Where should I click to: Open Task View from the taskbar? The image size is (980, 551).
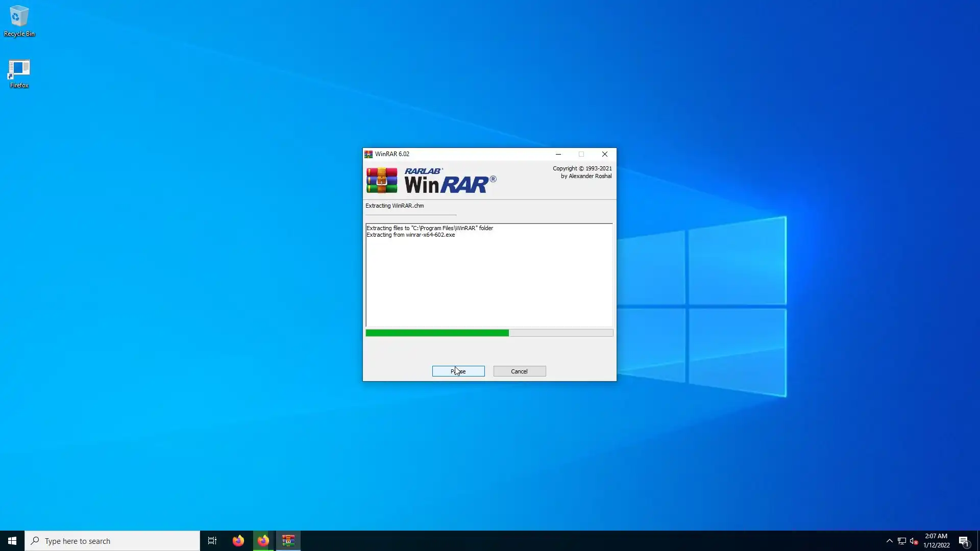coord(212,541)
